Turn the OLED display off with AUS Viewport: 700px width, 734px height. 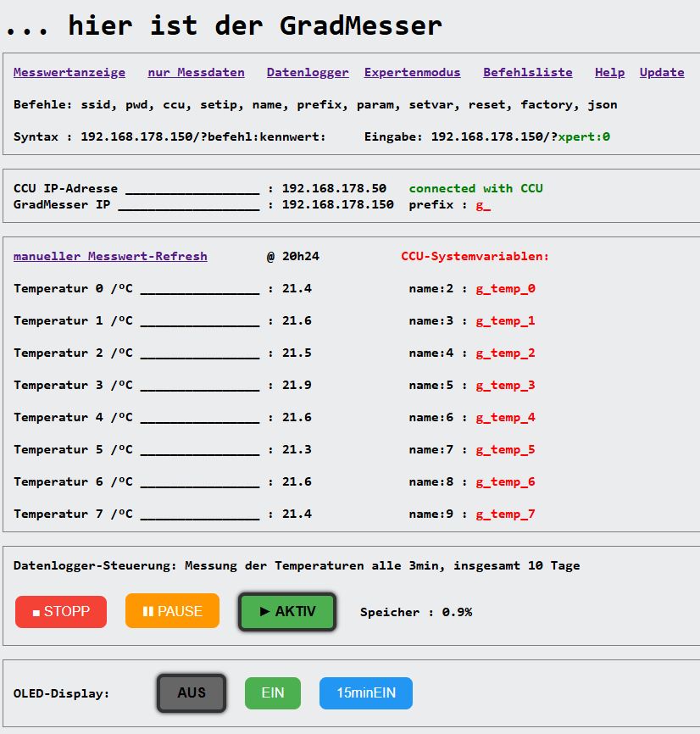pyautogui.click(x=192, y=692)
